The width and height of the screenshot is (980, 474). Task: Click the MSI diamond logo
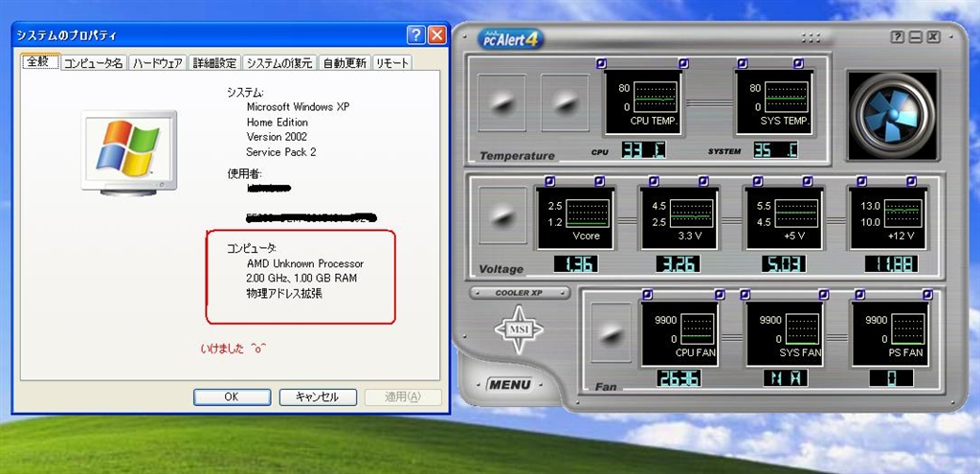(x=518, y=329)
